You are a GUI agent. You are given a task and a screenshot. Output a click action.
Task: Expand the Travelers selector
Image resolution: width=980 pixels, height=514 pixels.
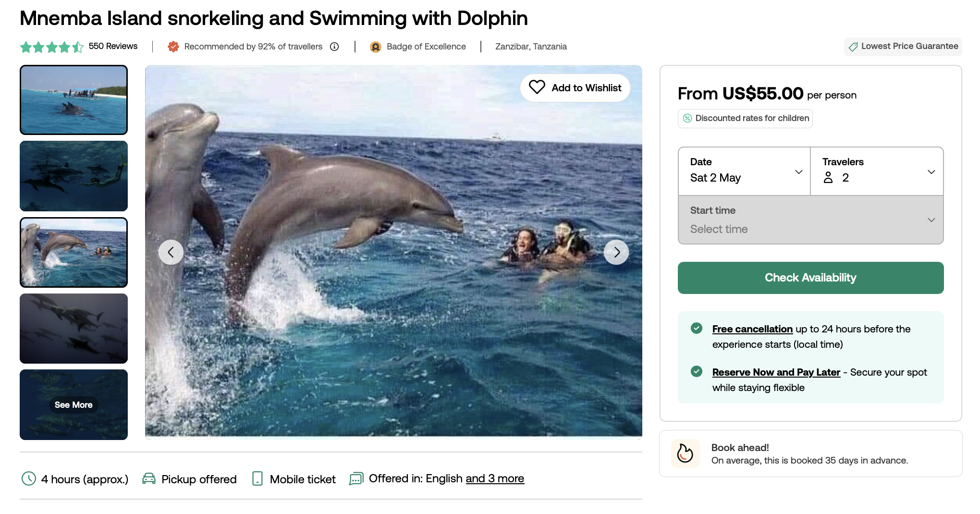coord(877,171)
